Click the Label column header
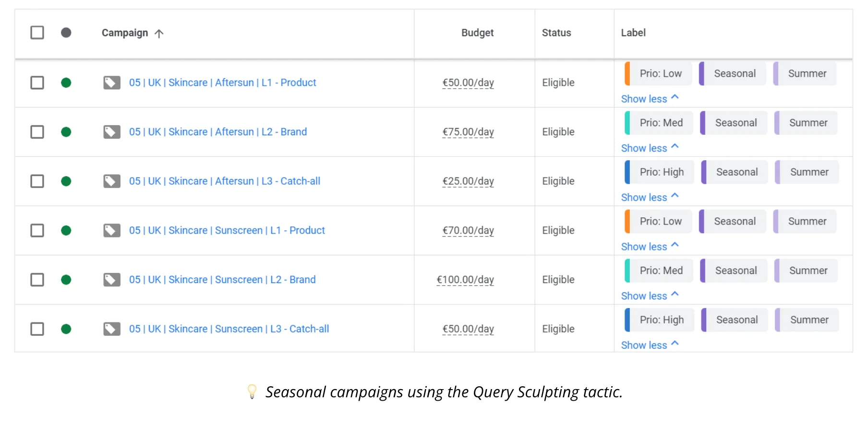Screen dimensions: 868x428 click(633, 33)
